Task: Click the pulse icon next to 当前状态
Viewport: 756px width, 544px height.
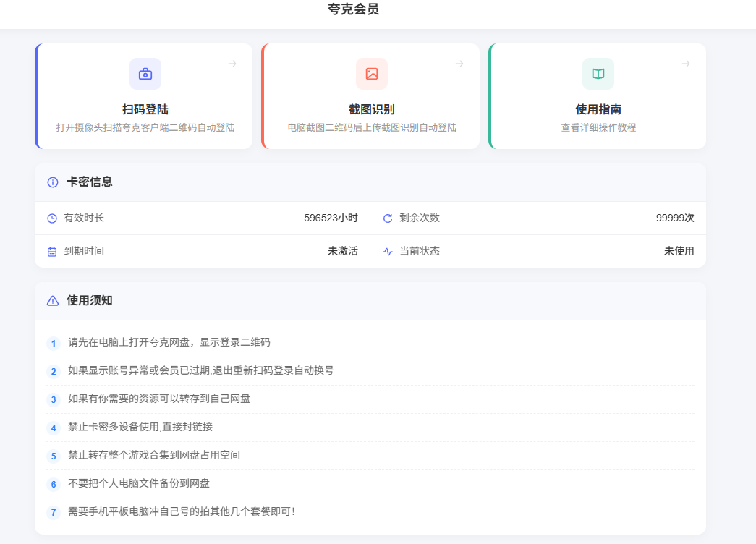Action: click(x=388, y=252)
